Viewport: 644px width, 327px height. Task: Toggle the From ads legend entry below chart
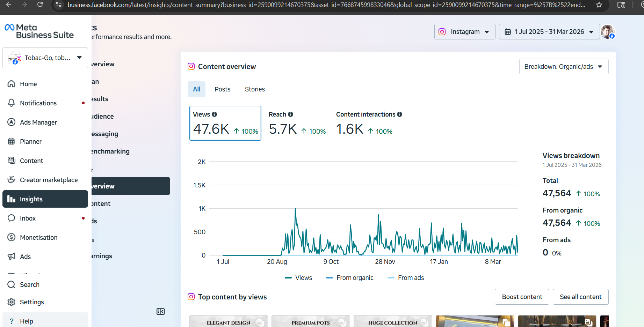tap(406, 278)
